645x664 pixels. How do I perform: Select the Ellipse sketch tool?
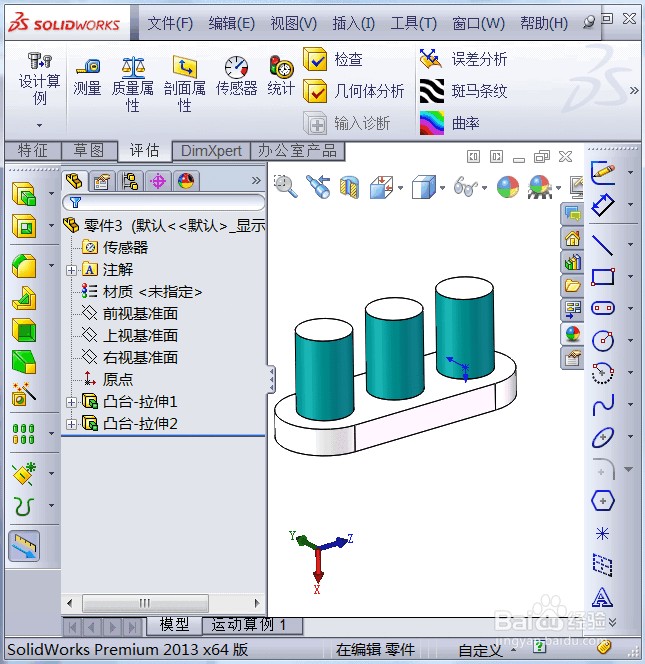[x=603, y=437]
